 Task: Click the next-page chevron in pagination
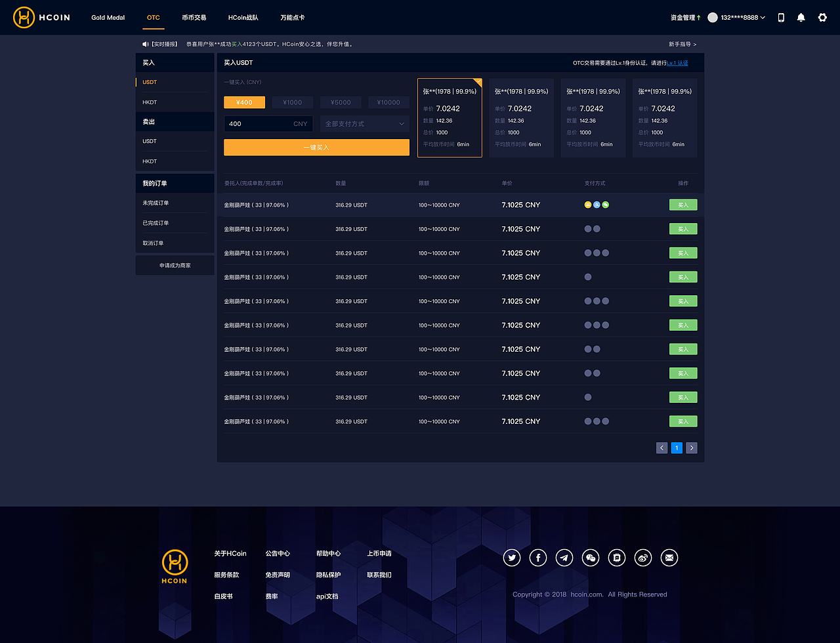pyautogui.click(x=691, y=447)
